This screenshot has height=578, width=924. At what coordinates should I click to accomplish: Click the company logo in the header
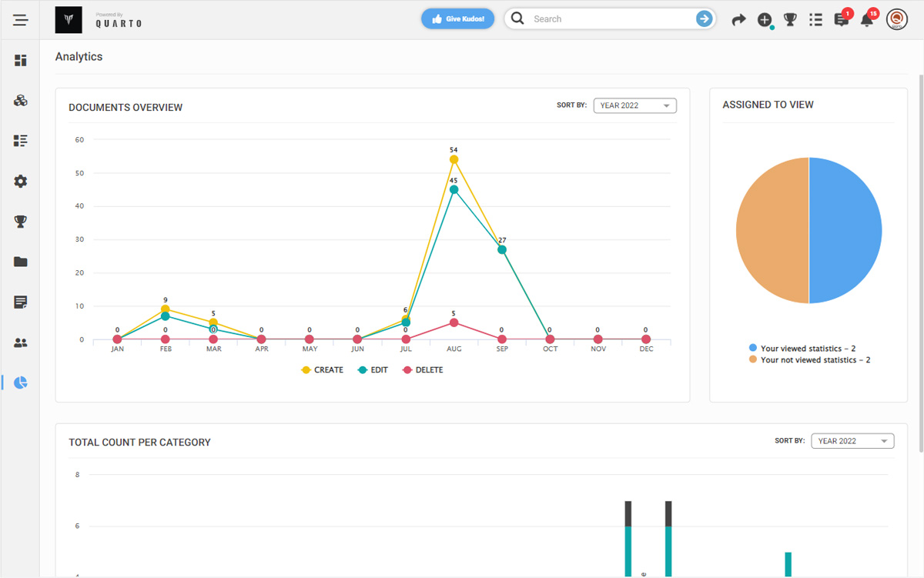[x=69, y=20]
